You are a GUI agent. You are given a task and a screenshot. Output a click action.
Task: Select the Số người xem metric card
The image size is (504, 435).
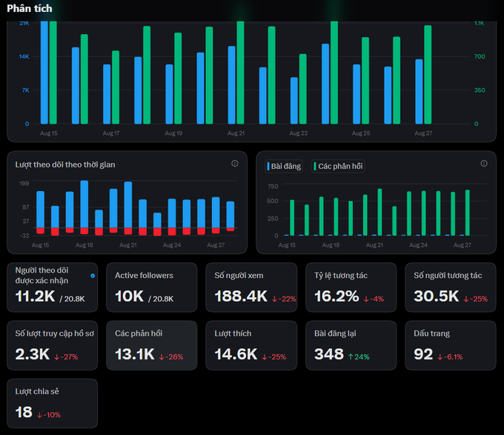tap(251, 288)
